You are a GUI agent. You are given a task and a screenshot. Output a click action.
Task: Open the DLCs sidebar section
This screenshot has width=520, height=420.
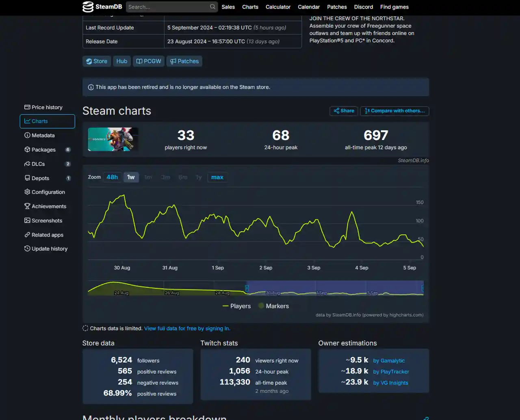[47, 164]
